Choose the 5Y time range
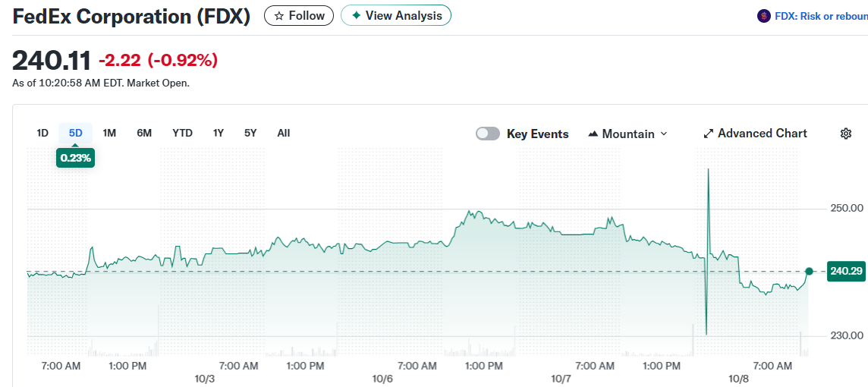 tap(250, 133)
